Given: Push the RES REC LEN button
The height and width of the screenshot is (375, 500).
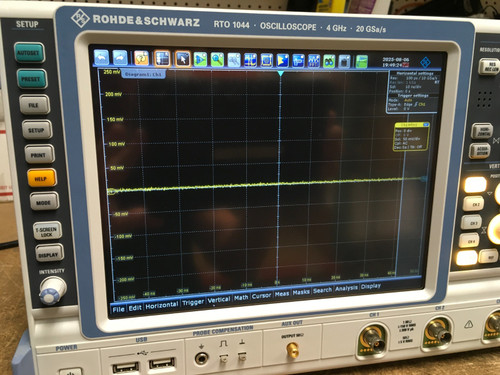Looking at the screenshot, I should (490, 66).
